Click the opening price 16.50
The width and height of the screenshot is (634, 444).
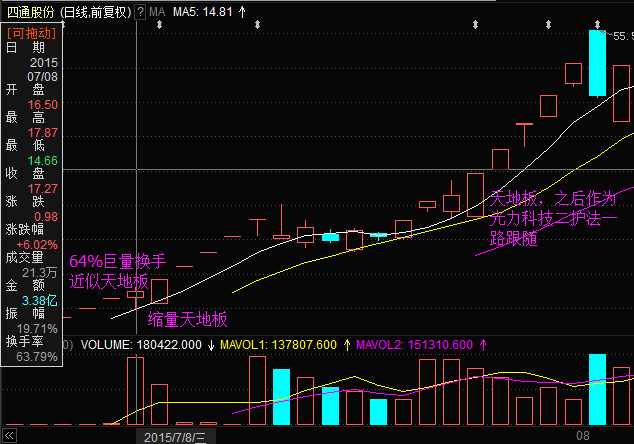[43, 105]
